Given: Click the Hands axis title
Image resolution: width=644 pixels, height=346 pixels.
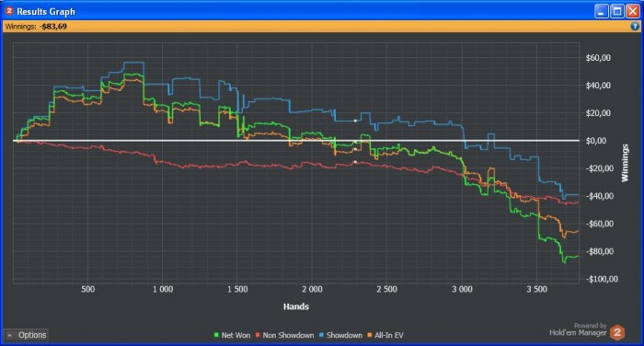Looking at the screenshot, I should pyautogui.click(x=296, y=306).
